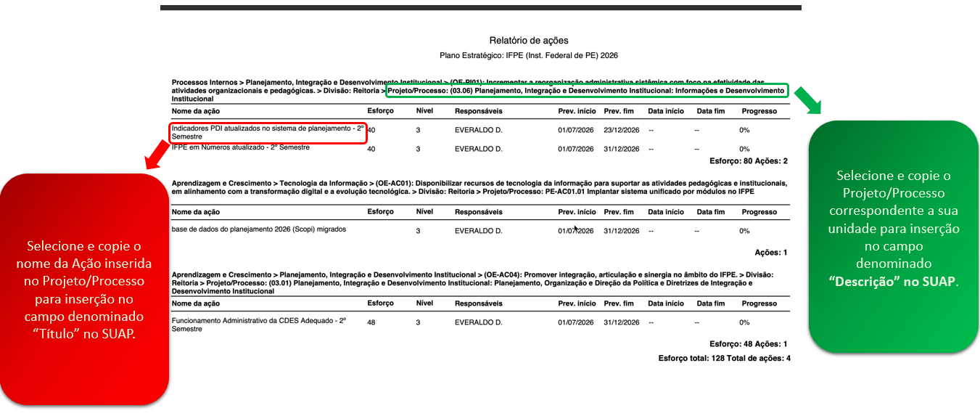The width and height of the screenshot is (980, 416).
Task: Click the first 'Prev. início' column header
Action: point(577,111)
